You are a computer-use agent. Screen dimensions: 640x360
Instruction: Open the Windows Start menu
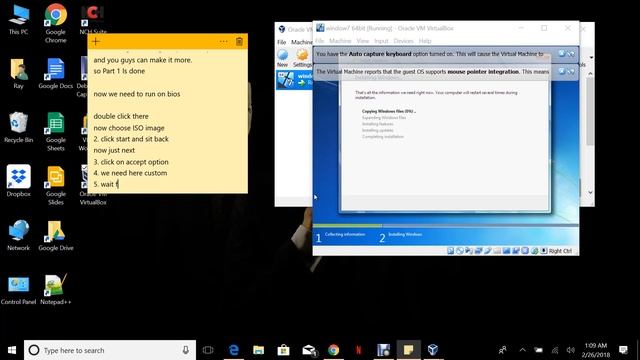click(x=12, y=350)
